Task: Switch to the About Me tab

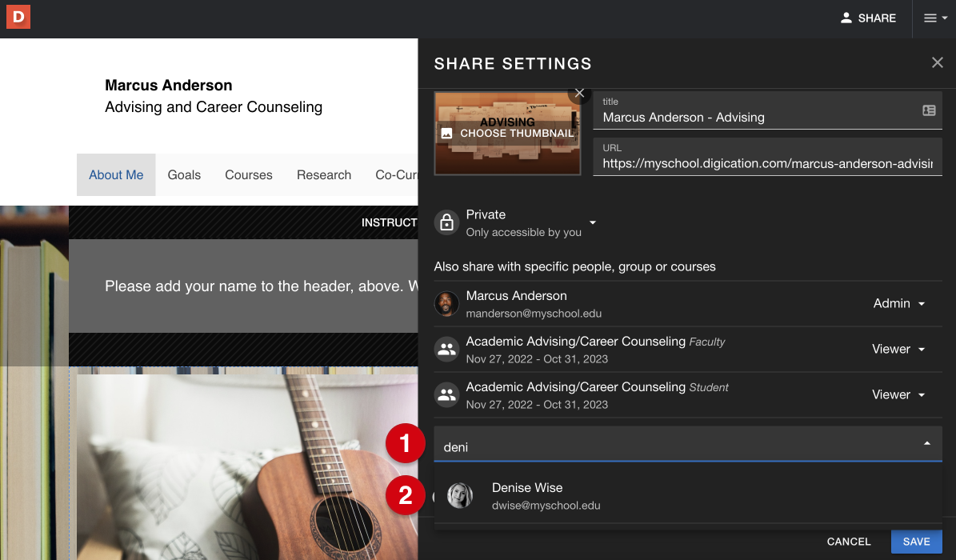Action: coord(116,175)
